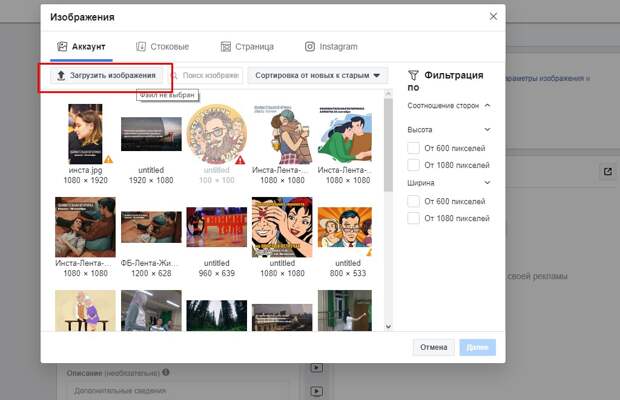Switch to the Аккаунт tab
Image resolution: width=620 pixels, height=400 pixels.
pos(81,47)
